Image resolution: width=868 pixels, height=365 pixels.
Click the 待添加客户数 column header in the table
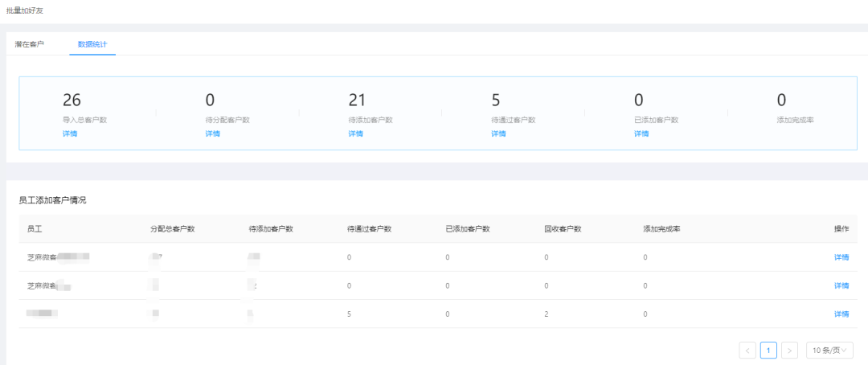pyautogui.click(x=271, y=229)
